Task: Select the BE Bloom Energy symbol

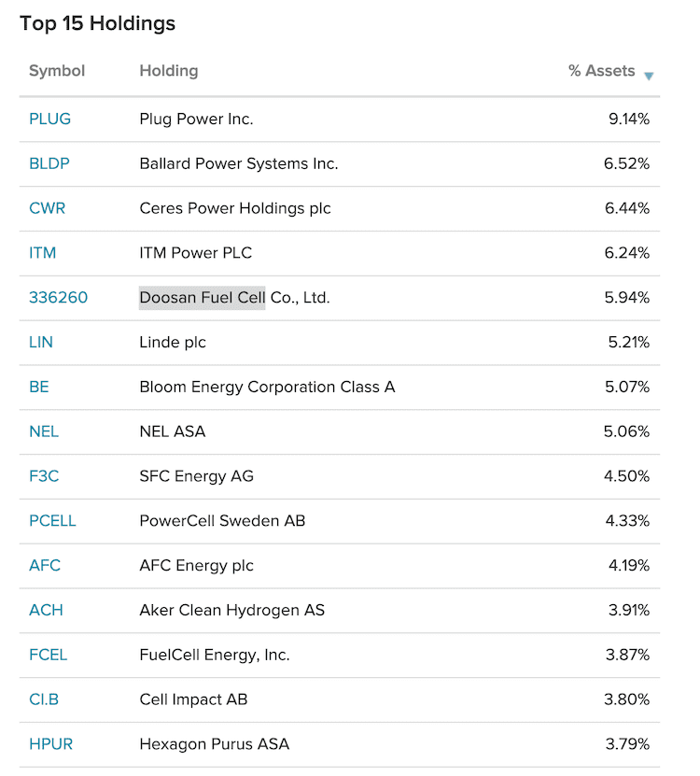Action: point(39,387)
